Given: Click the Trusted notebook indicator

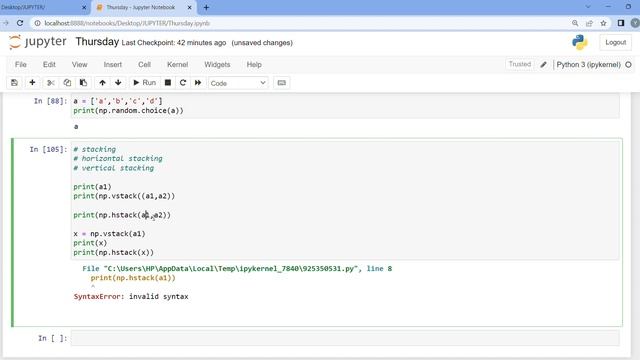Looking at the screenshot, I should point(520,64).
